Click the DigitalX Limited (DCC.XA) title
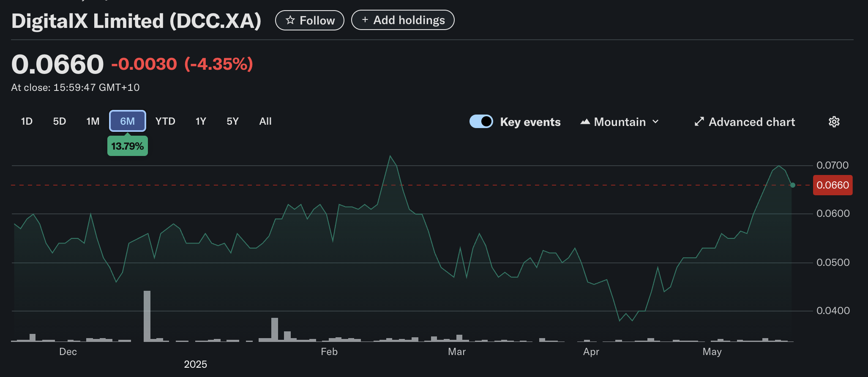The width and height of the screenshot is (868, 377). [136, 21]
